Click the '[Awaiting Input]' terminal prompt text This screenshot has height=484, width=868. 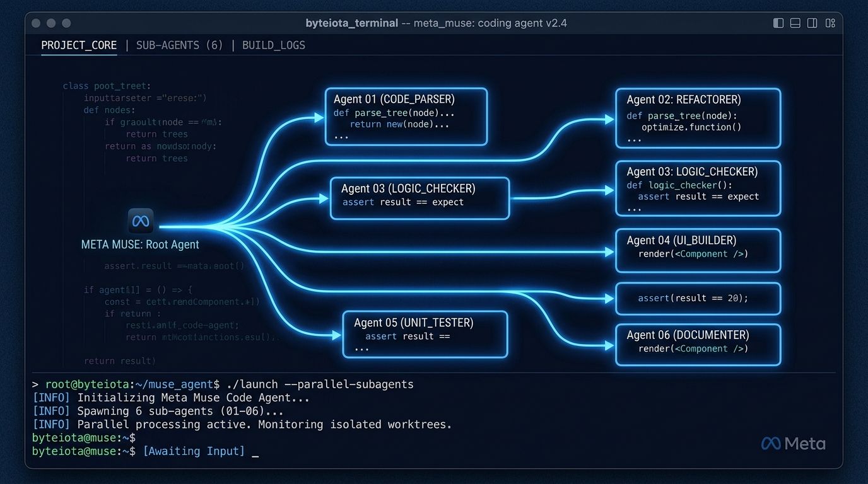coord(194,451)
